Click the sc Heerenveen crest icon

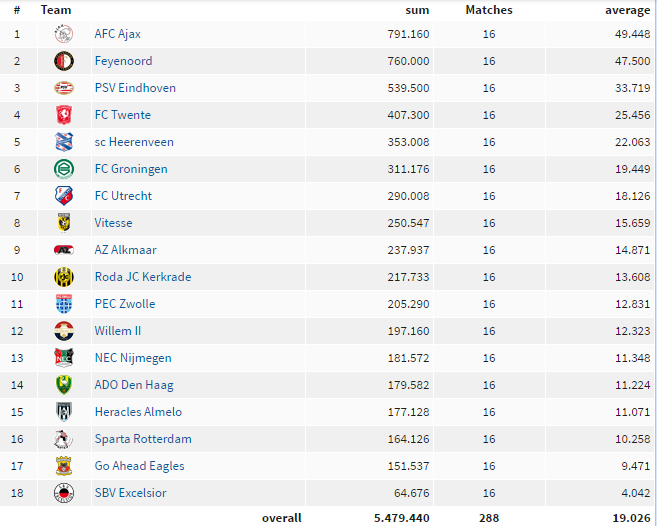64,142
